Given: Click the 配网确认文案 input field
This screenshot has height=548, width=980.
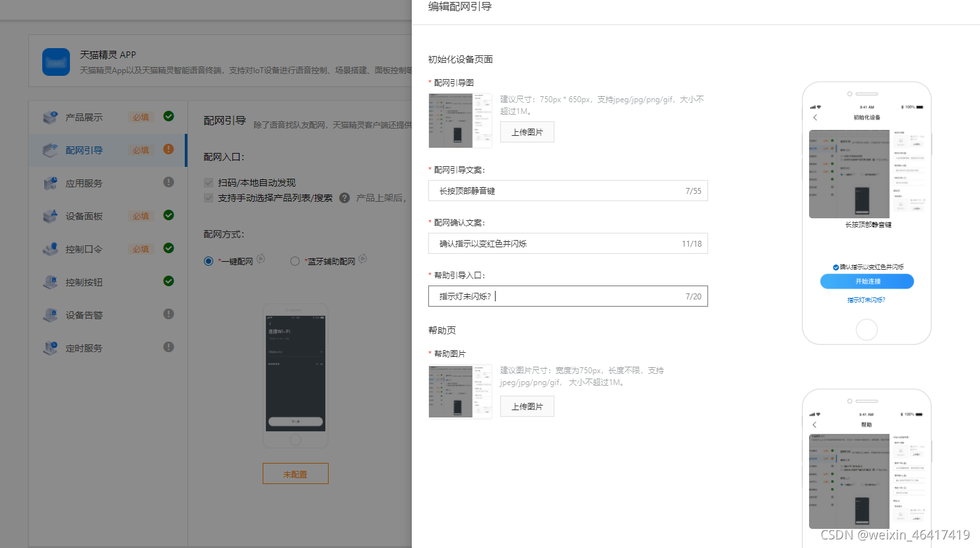Looking at the screenshot, I should point(568,243).
